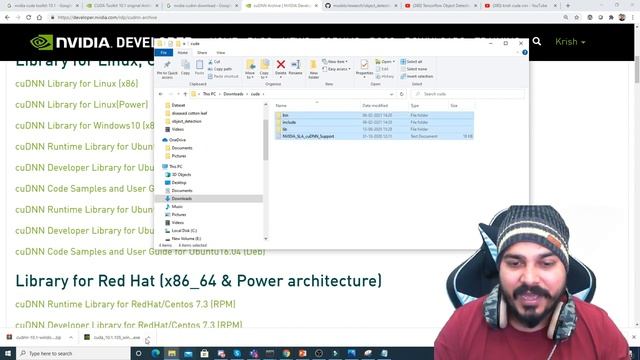Open Microsoft Store from taskbar
Viewport: 640px width, 360px height.
click(x=204, y=353)
